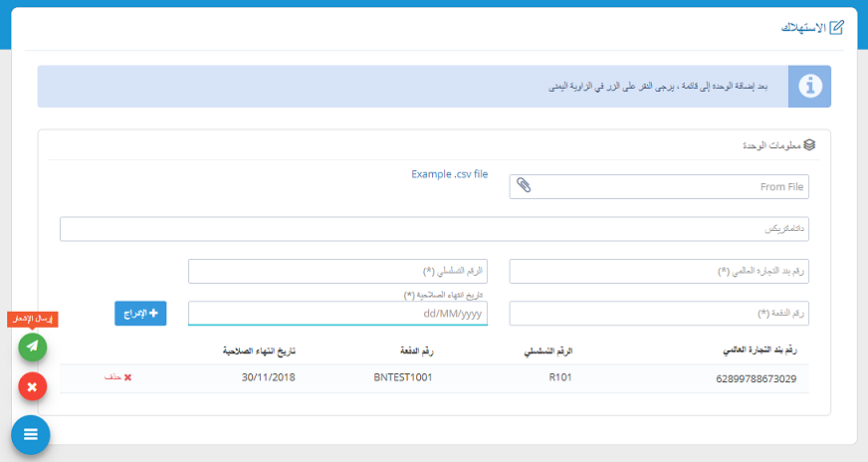
Task: Delete the R101 row using حذف
Action: 115,377
